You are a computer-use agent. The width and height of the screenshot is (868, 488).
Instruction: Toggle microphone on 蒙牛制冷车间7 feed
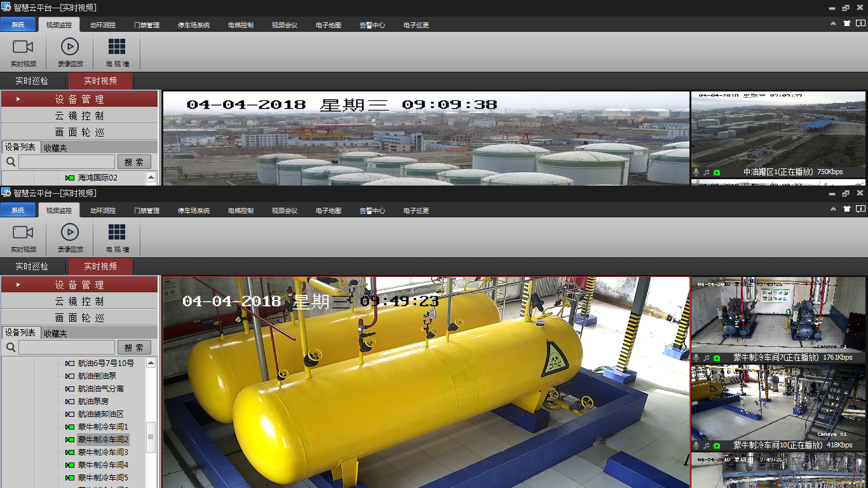pos(696,358)
